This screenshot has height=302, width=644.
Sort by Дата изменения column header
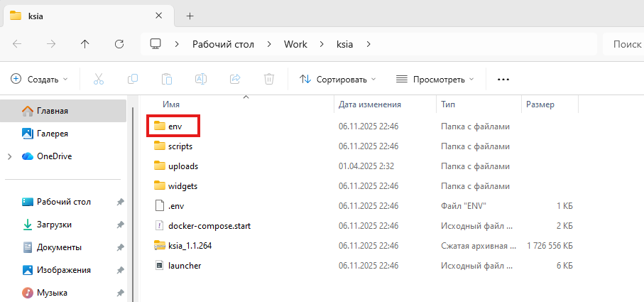click(370, 104)
